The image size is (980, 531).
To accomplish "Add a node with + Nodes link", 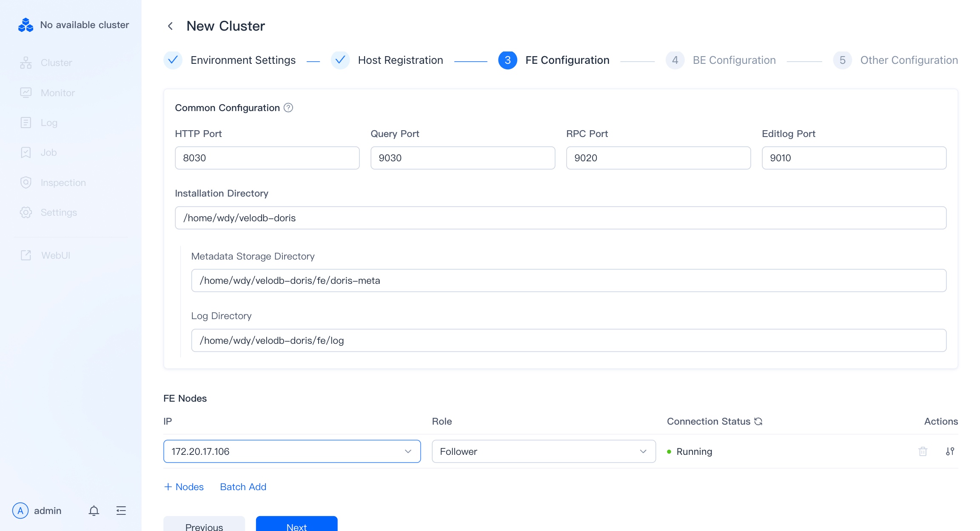I will [x=184, y=487].
